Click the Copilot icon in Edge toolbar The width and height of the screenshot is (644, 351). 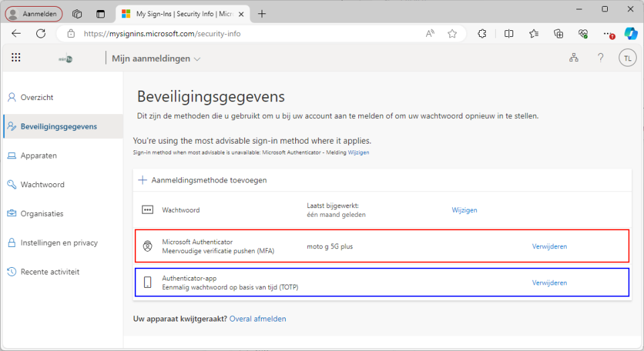(630, 34)
